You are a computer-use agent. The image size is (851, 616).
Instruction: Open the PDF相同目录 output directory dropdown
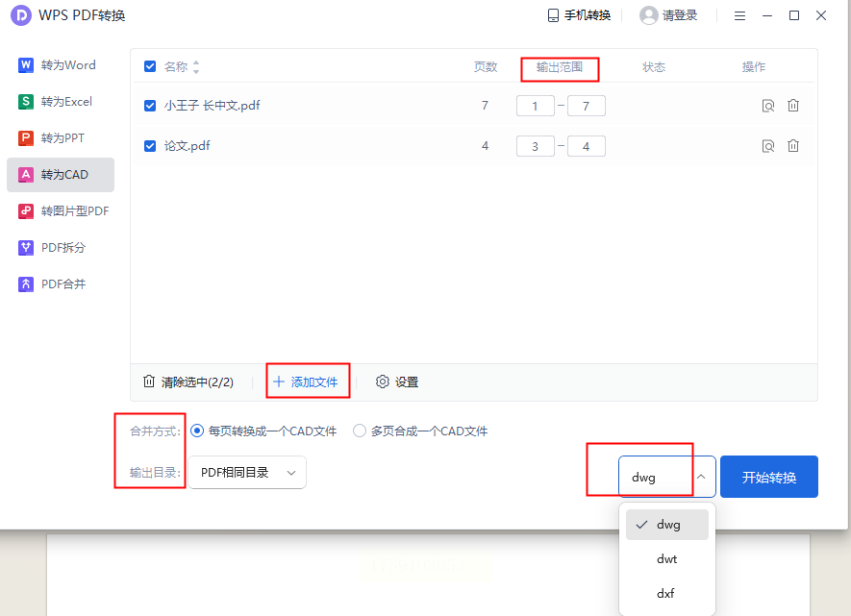[247, 472]
